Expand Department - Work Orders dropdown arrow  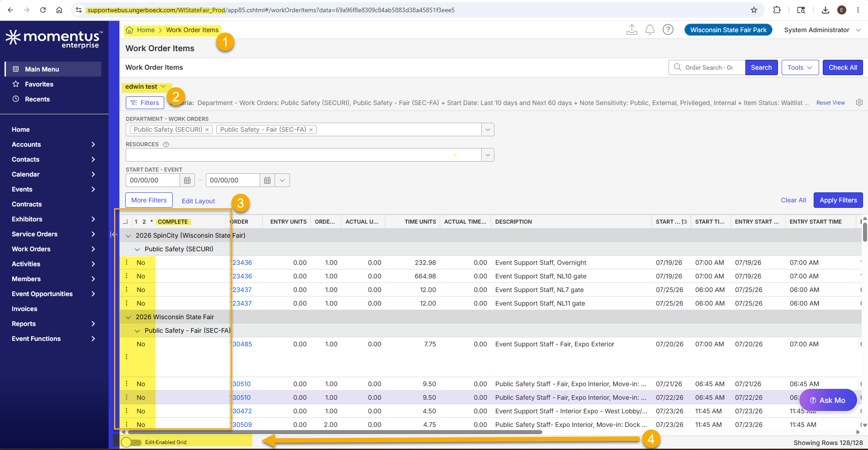point(488,129)
